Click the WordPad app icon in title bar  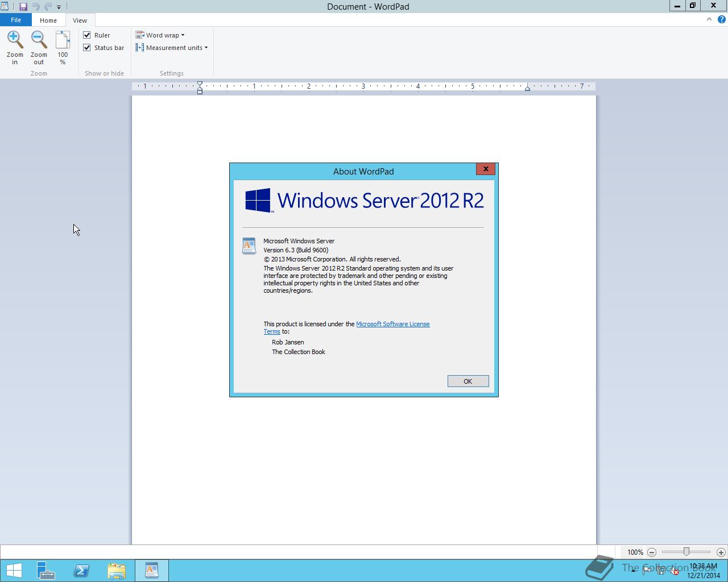coord(5,6)
